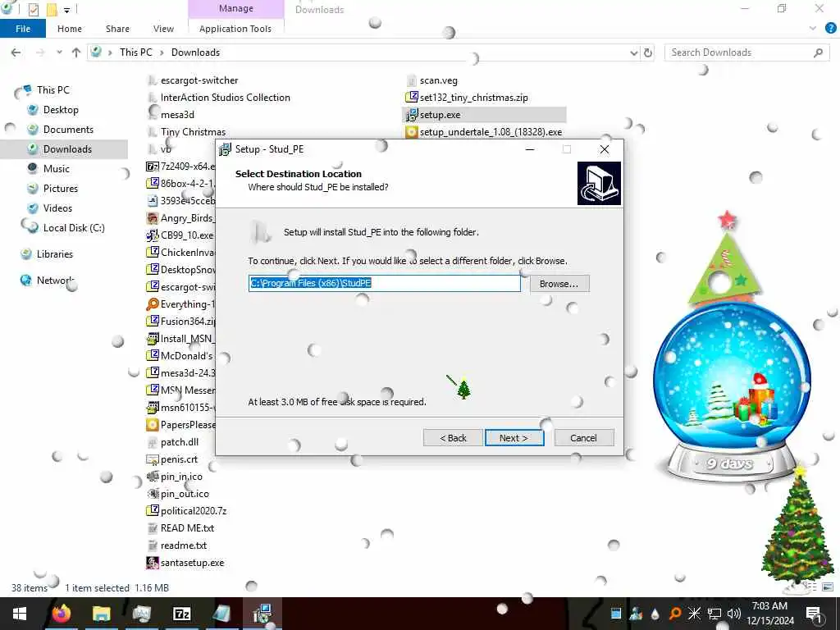Select the Tiny Christmas folder

(x=193, y=132)
